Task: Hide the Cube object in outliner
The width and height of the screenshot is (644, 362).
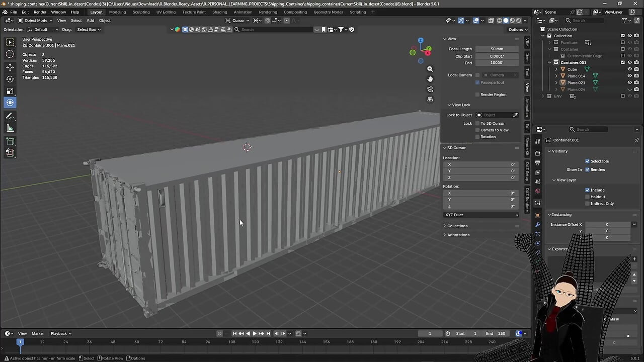Action: point(629,69)
